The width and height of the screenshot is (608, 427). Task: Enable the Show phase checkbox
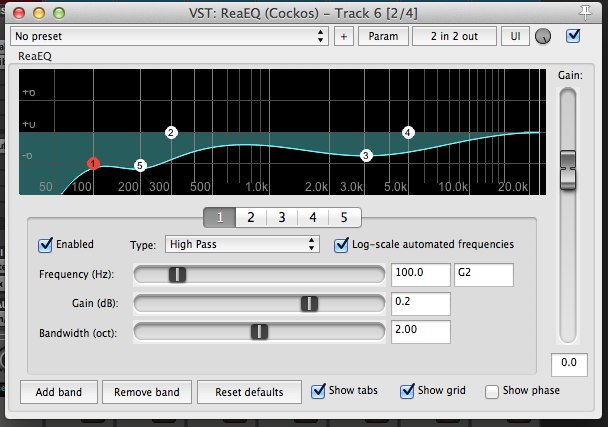pos(492,390)
